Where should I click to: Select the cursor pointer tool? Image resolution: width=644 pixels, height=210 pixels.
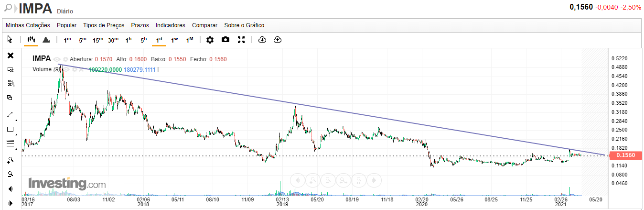point(10,40)
